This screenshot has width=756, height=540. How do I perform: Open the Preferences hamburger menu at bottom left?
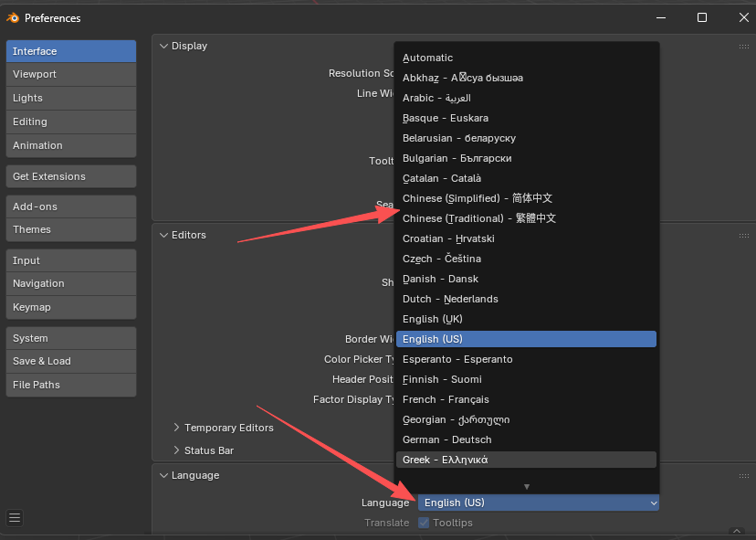[x=15, y=517]
